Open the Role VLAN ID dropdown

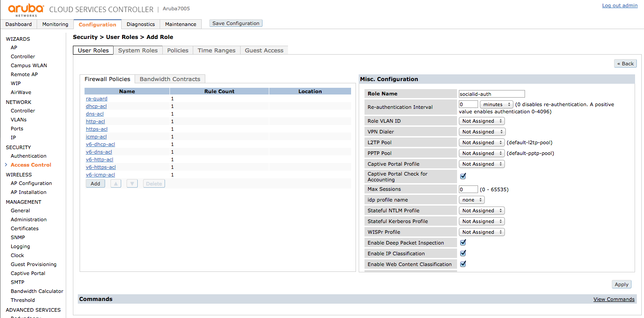pos(482,121)
